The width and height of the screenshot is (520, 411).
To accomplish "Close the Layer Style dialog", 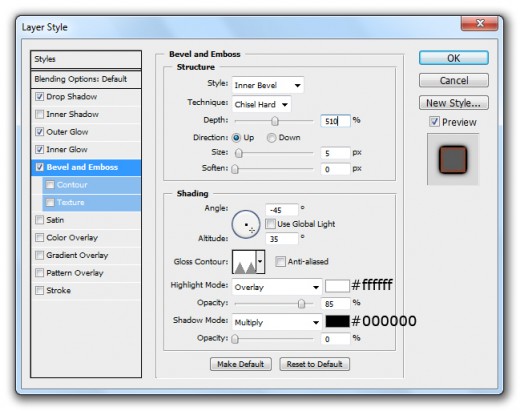I will 480,23.
